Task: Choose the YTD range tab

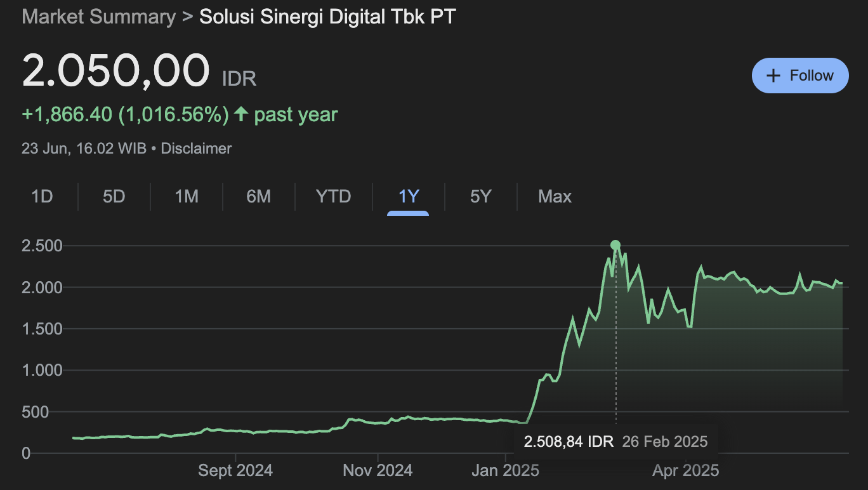Action: pos(333,197)
